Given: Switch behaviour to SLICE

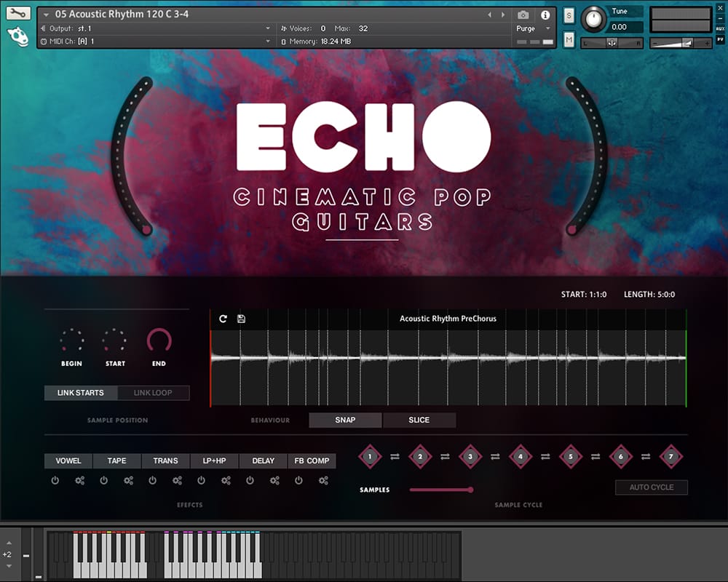Looking at the screenshot, I should coord(419,420).
